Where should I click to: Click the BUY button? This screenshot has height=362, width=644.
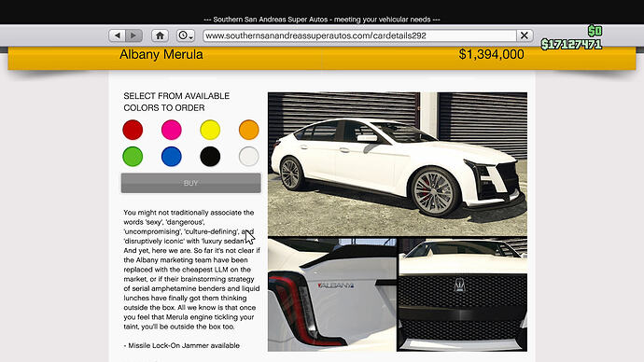point(191,183)
